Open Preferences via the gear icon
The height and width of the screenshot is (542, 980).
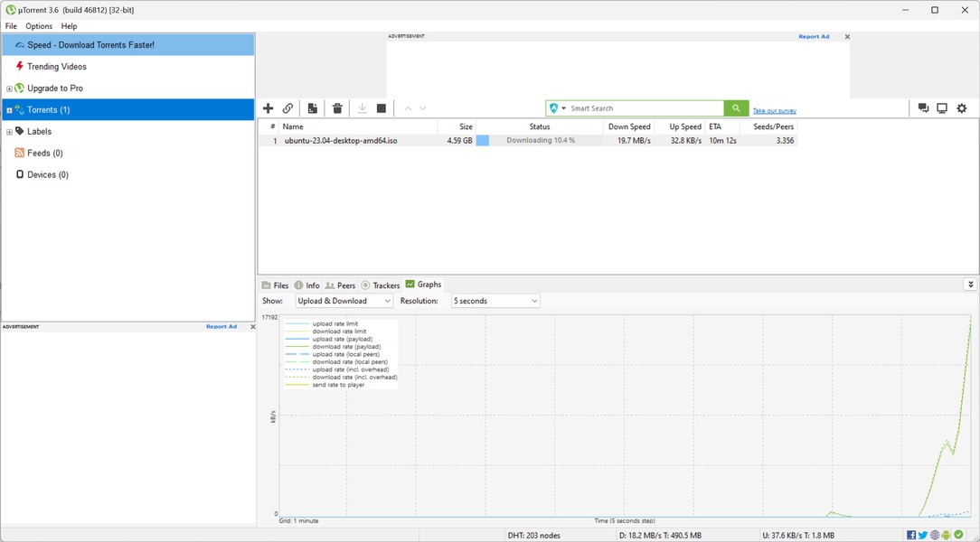pyautogui.click(x=962, y=108)
